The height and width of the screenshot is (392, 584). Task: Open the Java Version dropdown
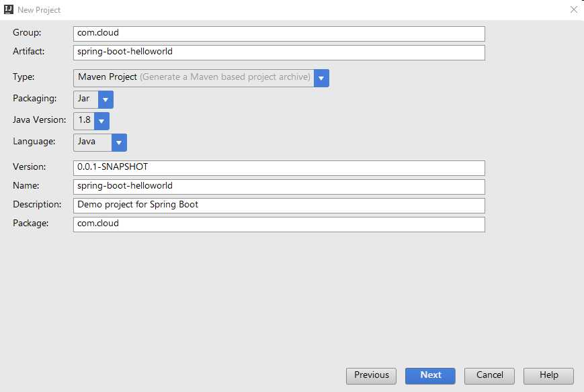(x=101, y=121)
